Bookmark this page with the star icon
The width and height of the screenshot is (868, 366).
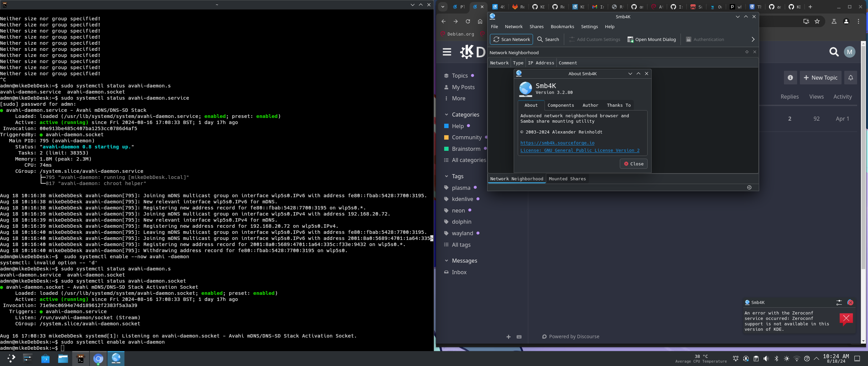tap(817, 21)
